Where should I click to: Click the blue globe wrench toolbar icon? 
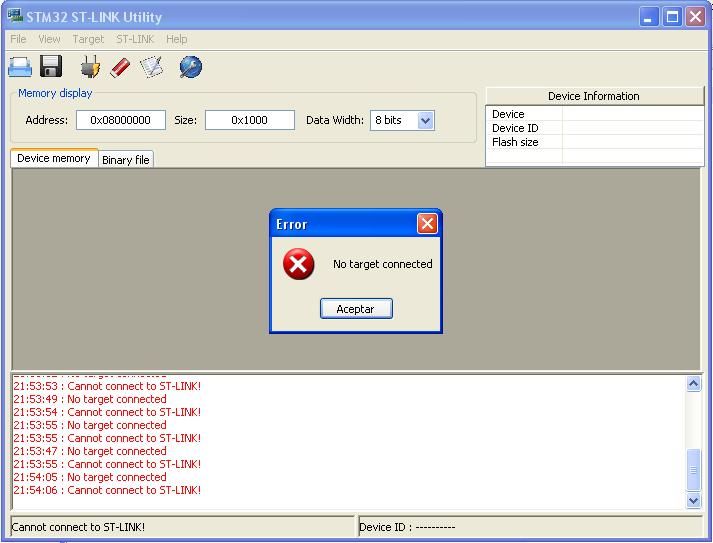click(x=191, y=67)
